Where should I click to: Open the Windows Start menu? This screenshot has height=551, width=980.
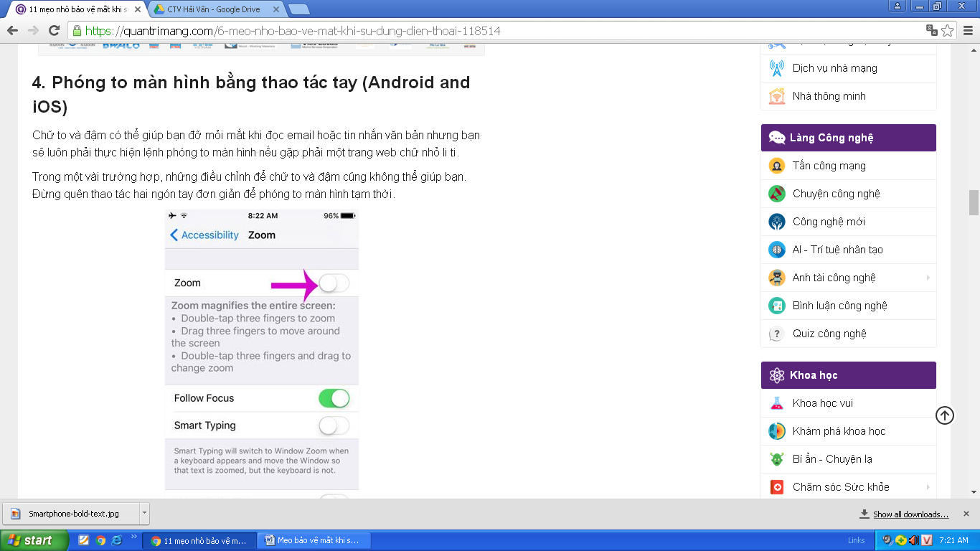34,540
